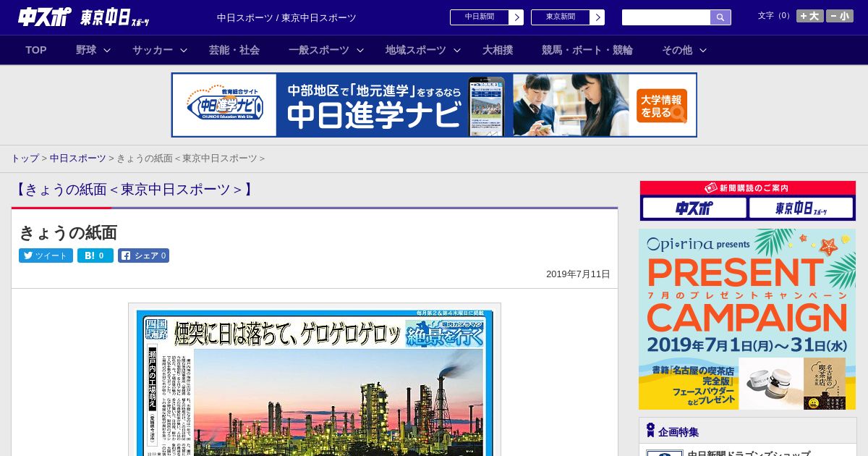
Task: Expand chevron next to 地域スポーツ
Action: (457, 50)
